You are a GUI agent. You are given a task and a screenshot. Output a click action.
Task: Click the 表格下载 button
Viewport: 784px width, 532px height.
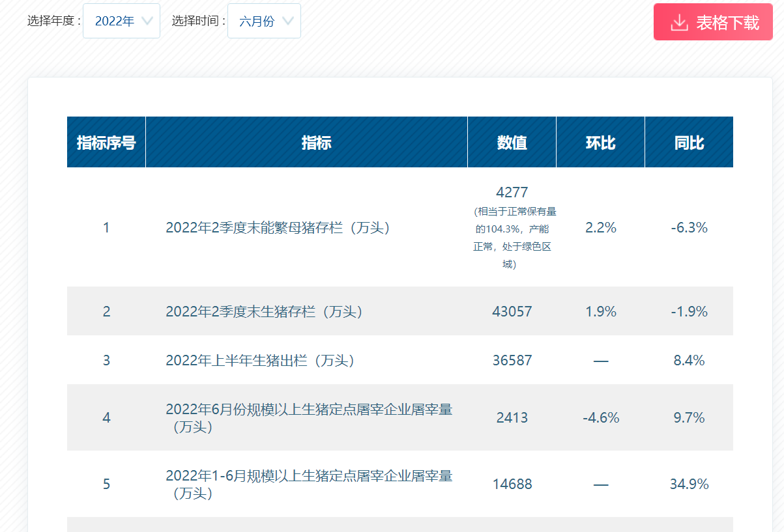(x=713, y=23)
